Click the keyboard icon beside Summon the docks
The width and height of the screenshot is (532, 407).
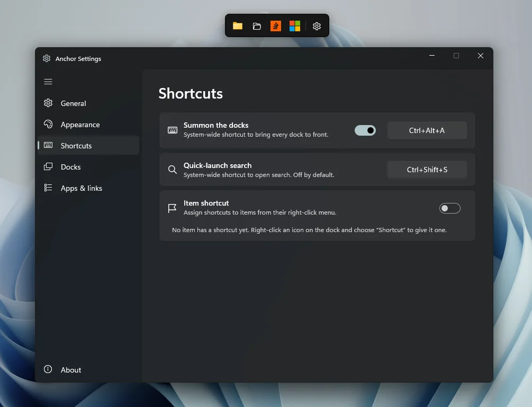pyautogui.click(x=173, y=130)
